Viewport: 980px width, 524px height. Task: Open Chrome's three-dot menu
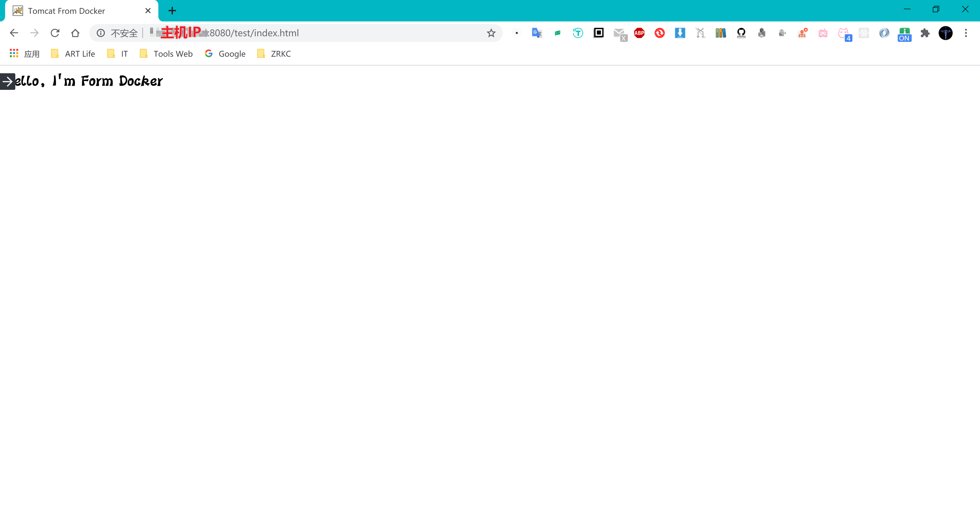tap(965, 33)
